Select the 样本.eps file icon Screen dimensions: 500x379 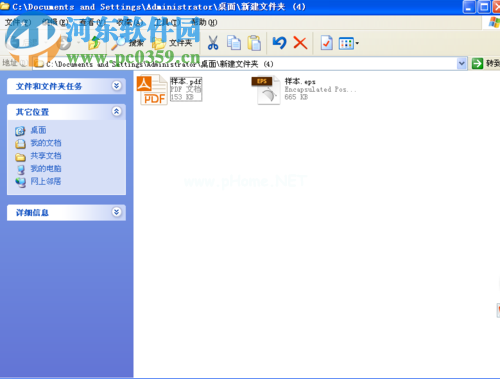(266, 90)
